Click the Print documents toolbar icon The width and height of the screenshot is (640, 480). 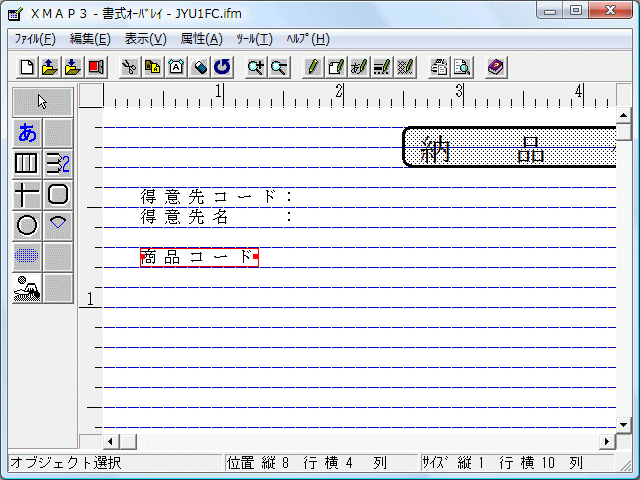click(x=439, y=67)
